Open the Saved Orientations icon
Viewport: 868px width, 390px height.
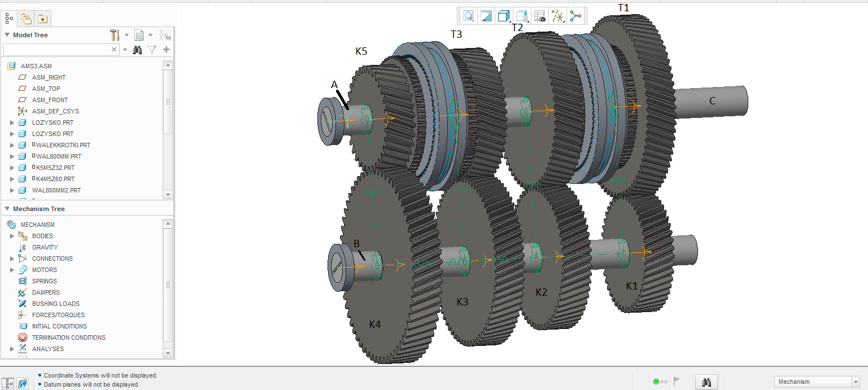point(522,16)
